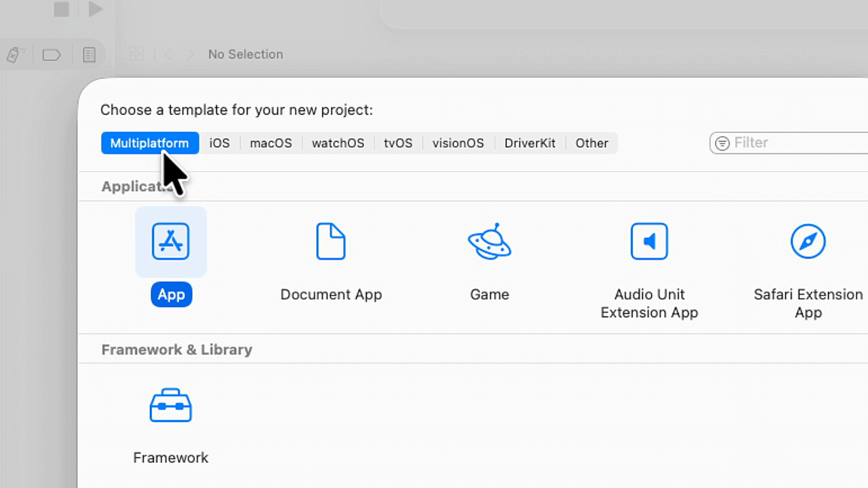868x488 pixels.
Task: Open the watchOS templates tab
Action: [x=338, y=143]
